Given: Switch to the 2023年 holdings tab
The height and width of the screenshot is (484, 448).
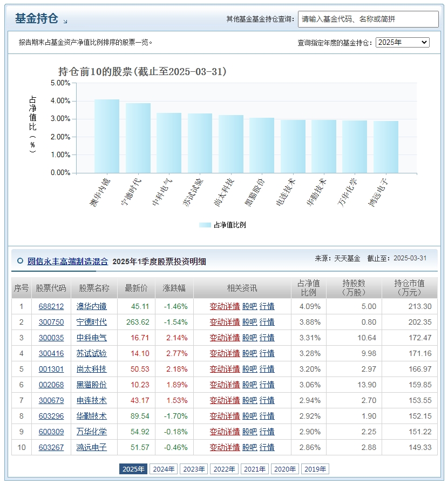Looking at the screenshot, I should (194, 469).
